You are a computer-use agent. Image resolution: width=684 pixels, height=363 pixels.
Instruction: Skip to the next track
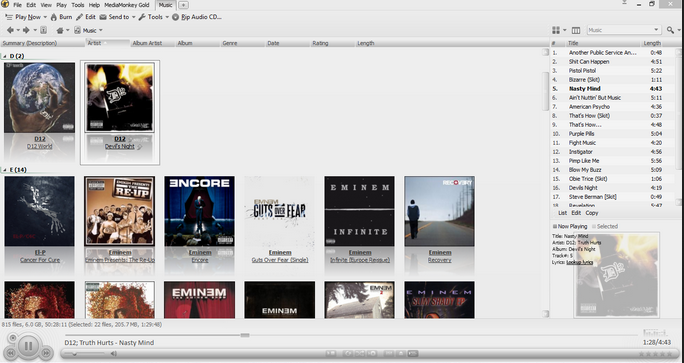click(x=45, y=353)
